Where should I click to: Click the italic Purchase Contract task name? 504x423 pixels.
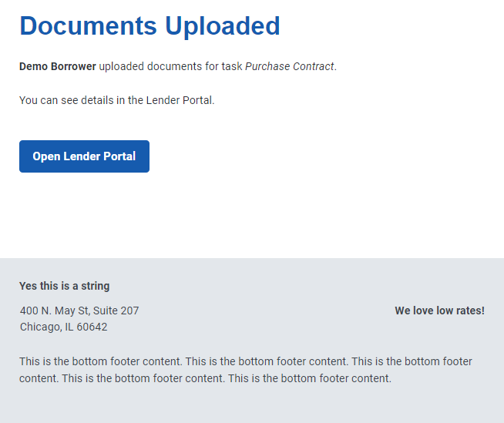(290, 66)
